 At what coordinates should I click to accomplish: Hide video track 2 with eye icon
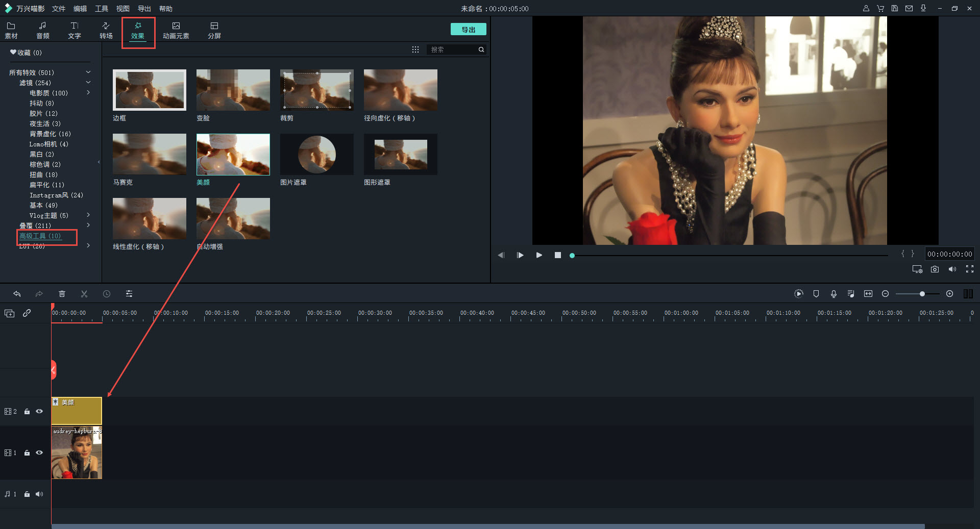point(39,411)
